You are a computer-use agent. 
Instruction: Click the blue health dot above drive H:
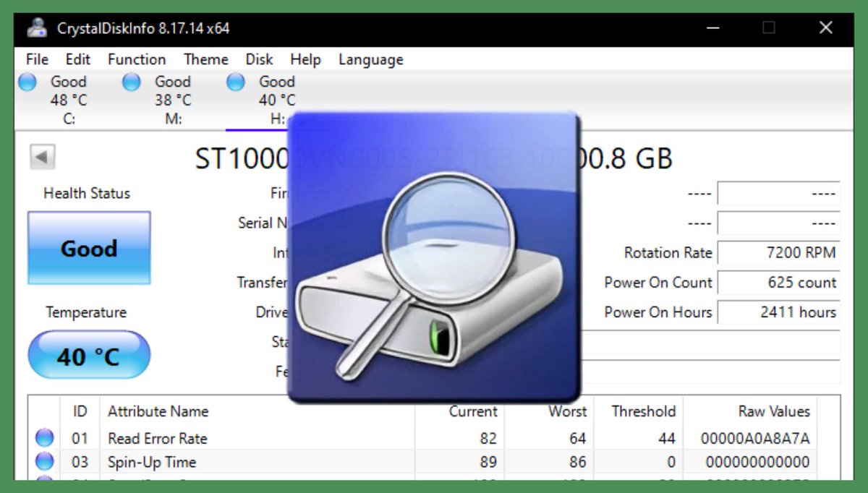click(235, 82)
